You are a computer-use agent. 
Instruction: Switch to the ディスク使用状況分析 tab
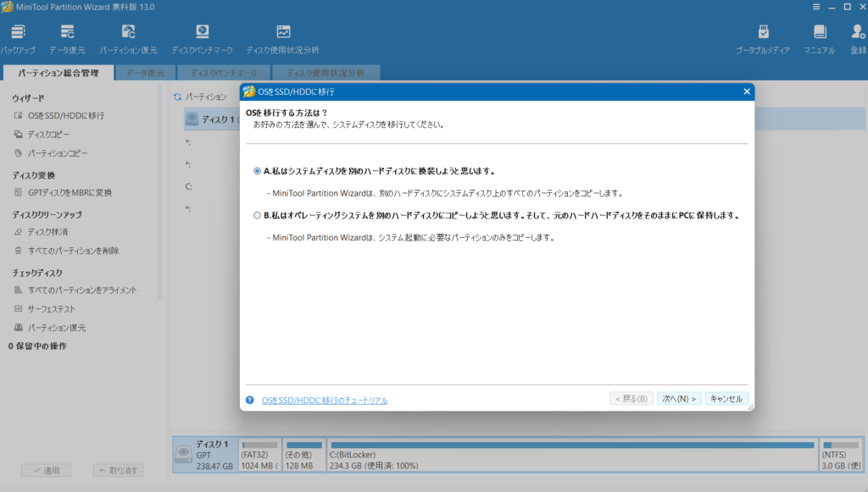(x=325, y=73)
